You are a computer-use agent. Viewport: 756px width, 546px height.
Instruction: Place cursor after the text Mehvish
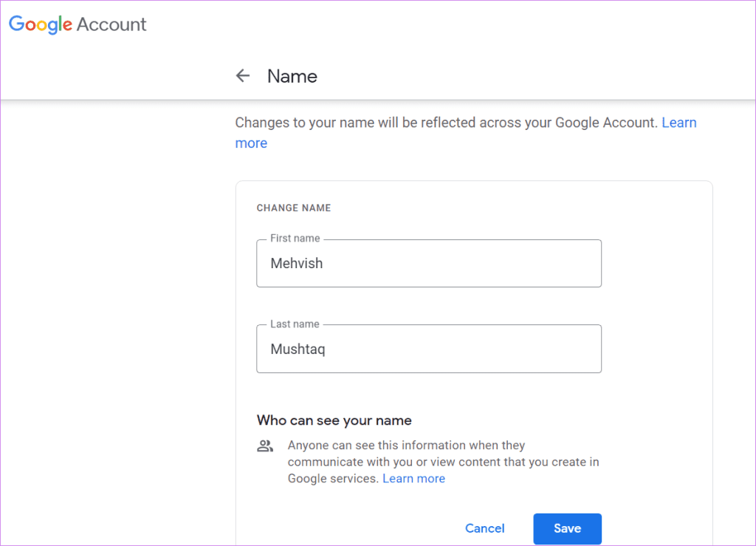(325, 263)
